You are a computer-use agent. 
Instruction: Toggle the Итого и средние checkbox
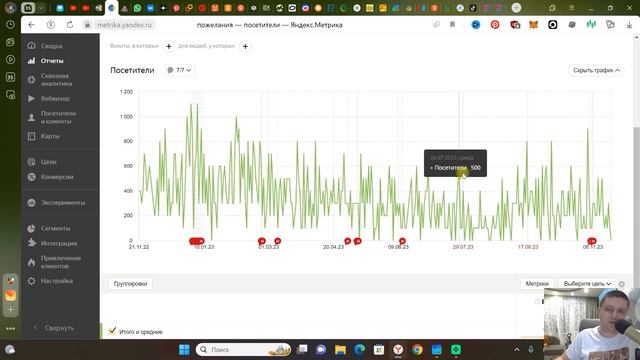point(112,331)
